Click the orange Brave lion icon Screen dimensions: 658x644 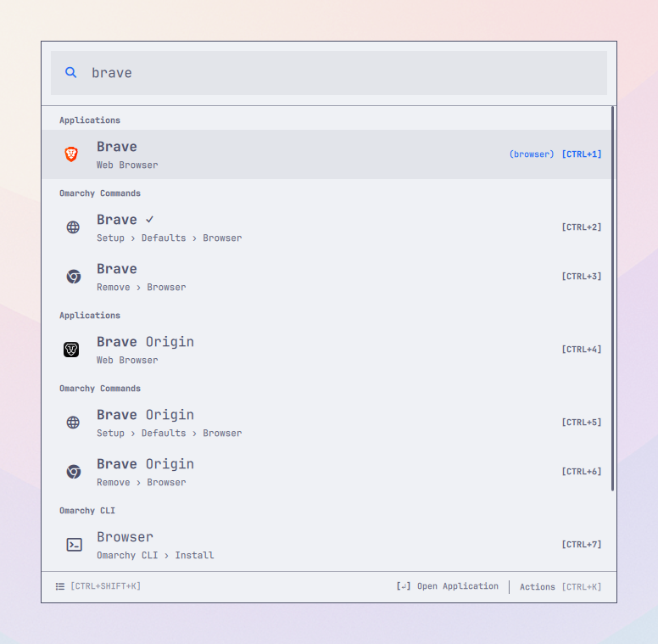coord(71,154)
